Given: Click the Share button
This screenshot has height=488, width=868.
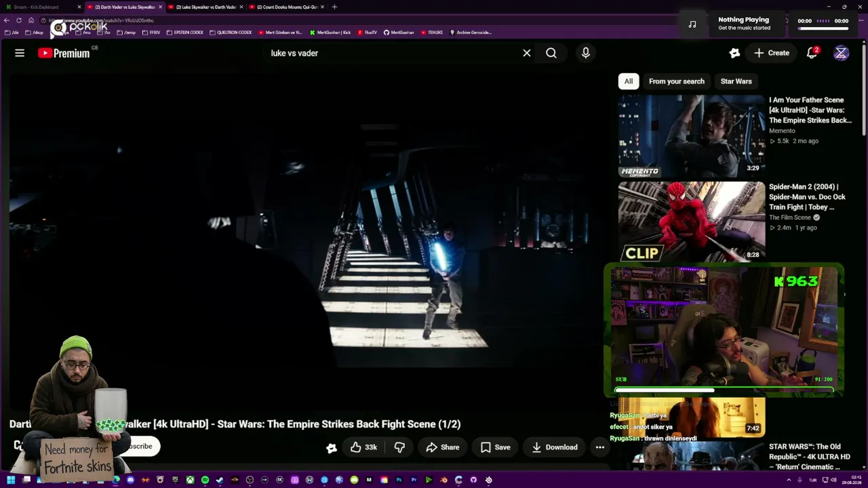Looking at the screenshot, I should pyautogui.click(x=443, y=447).
